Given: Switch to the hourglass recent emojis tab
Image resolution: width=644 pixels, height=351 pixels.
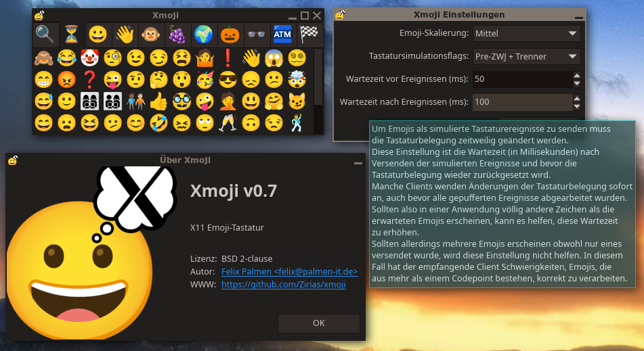Looking at the screenshot, I should point(72,34).
